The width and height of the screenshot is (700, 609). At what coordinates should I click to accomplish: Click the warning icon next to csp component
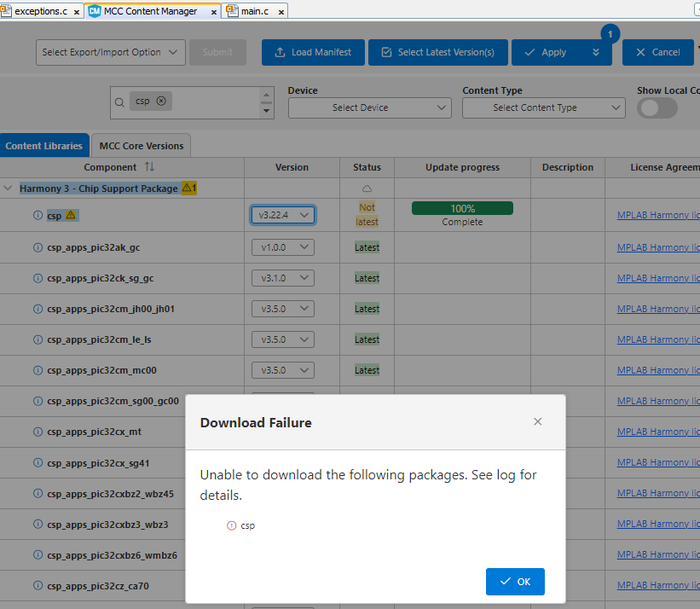71,215
